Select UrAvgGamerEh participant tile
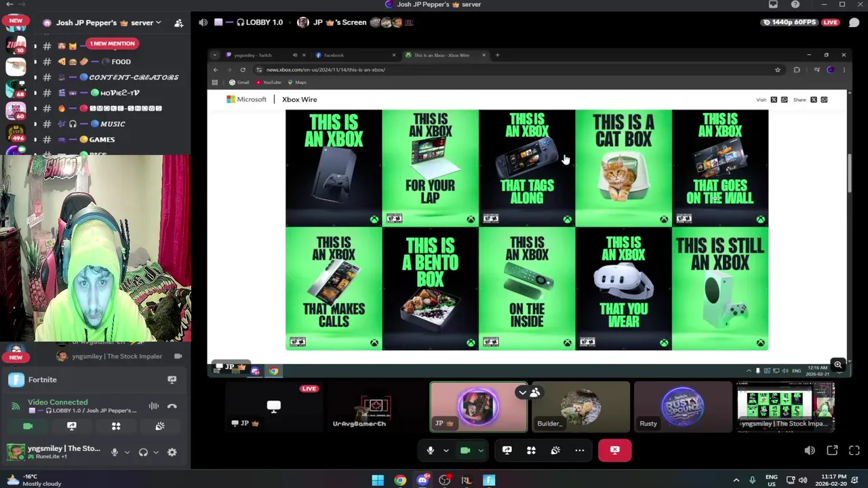This screenshot has width=868, height=488. (x=376, y=407)
